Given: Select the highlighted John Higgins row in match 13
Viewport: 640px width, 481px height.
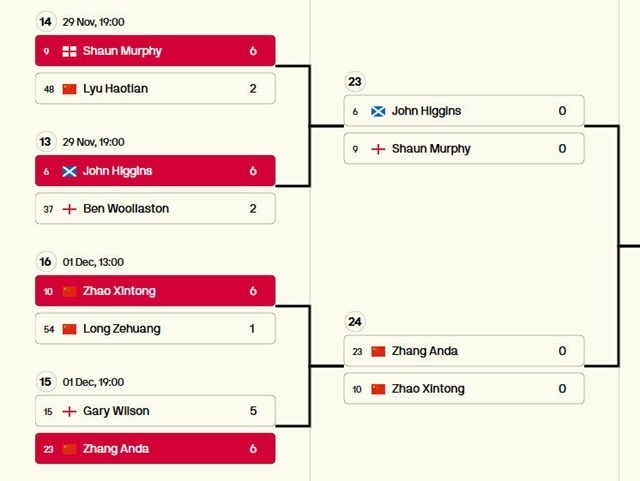Looking at the screenshot, I should coord(155,171).
